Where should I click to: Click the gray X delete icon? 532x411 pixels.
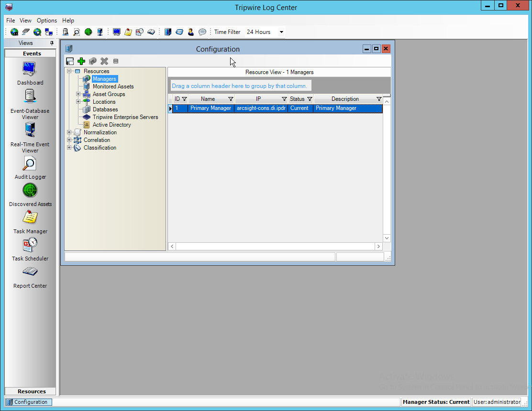click(x=104, y=61)
